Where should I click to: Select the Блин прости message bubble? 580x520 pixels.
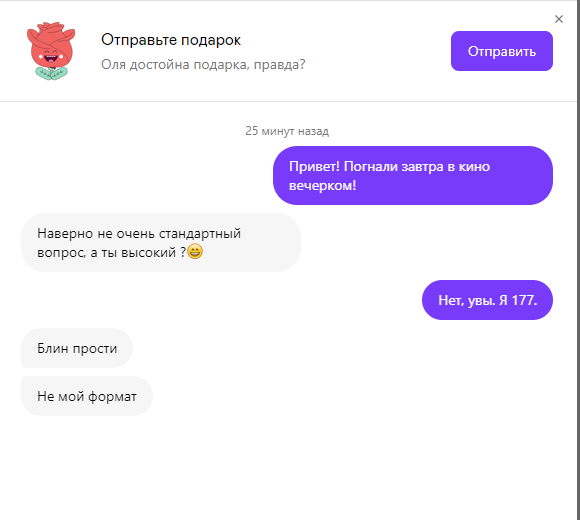coord(77,348)
